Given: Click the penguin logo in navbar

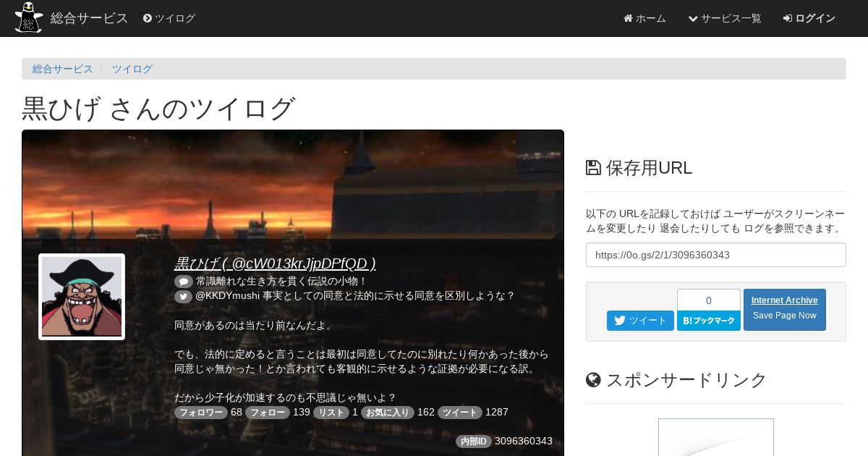Looking at the screenshot, I should [29, 17].
